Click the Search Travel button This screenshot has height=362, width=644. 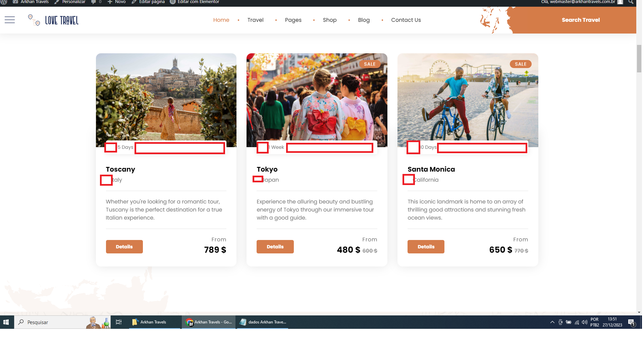581,20
